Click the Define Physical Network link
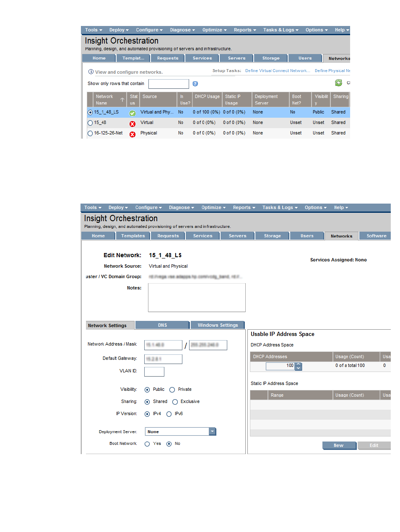Screen dimensions: 400x532 (x=332, y=71)
